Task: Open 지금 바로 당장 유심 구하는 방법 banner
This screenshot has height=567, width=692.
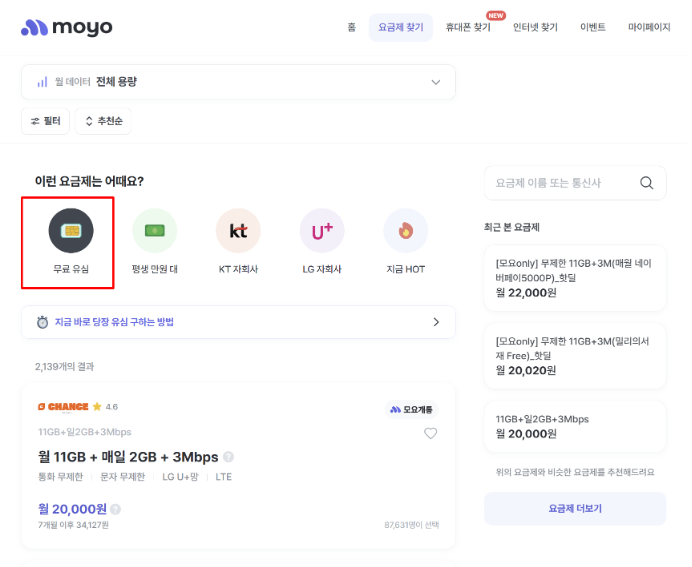Action: (238, 322)
